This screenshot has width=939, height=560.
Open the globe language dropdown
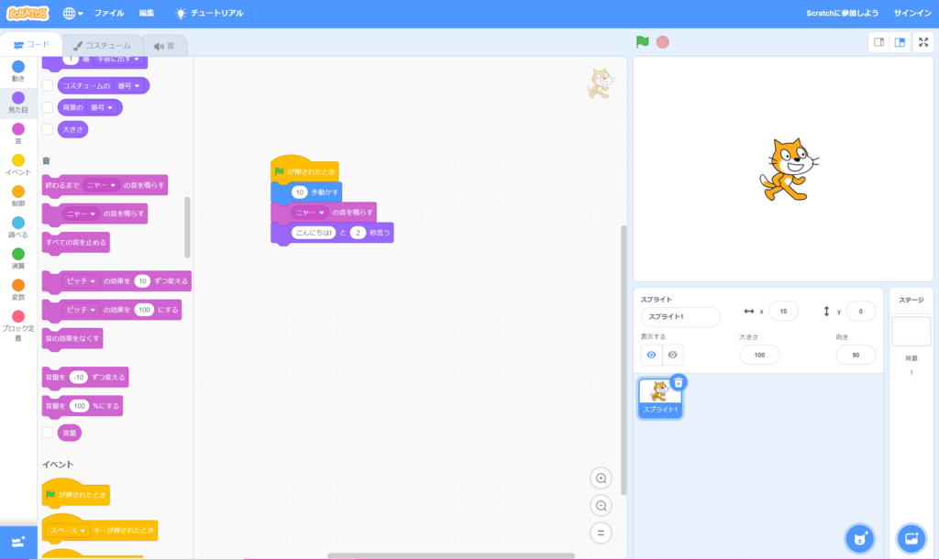pyautogui.click(x=72, y=14)
